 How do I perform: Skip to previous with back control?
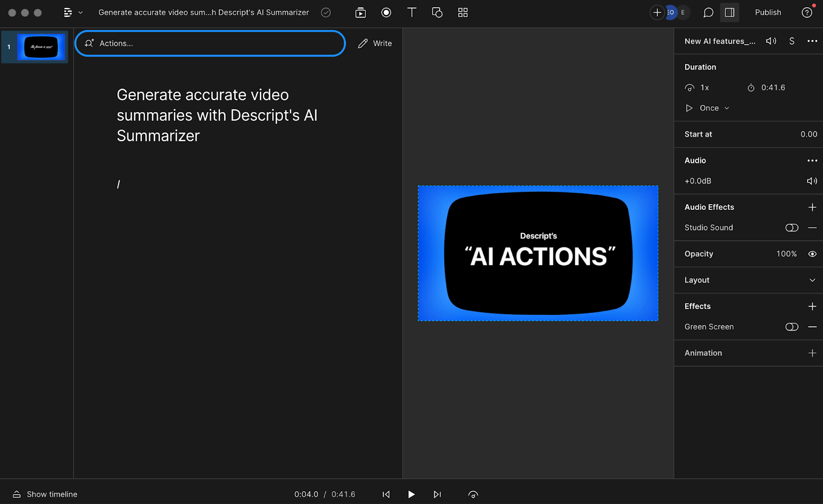point(386,494)
